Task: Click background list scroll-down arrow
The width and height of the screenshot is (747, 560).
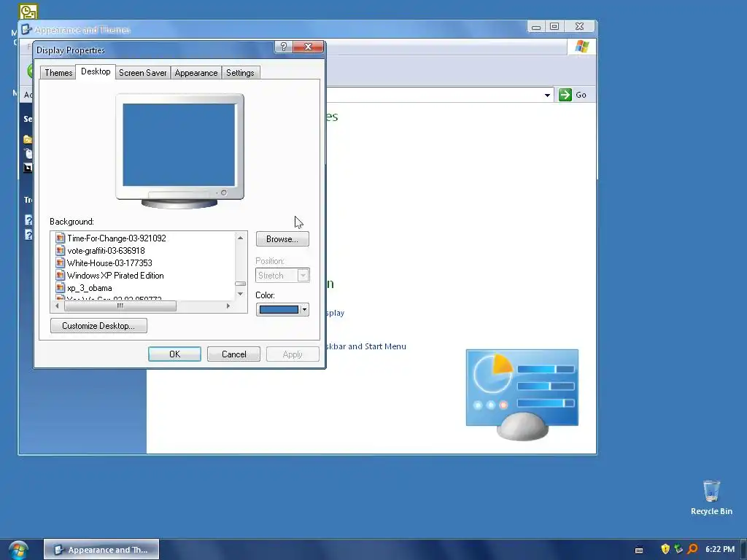Action: click(241, 294)
